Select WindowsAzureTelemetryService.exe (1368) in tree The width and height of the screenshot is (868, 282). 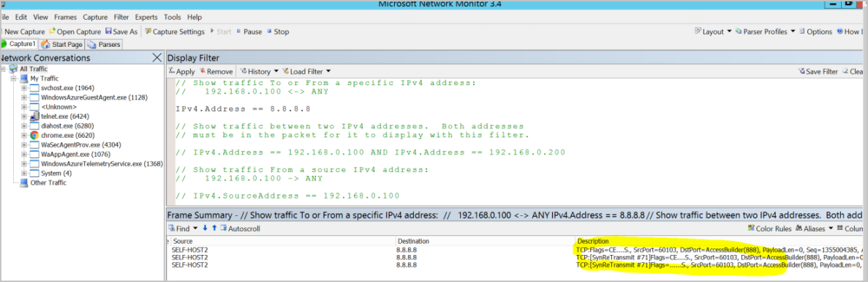(x=102, y=164)
